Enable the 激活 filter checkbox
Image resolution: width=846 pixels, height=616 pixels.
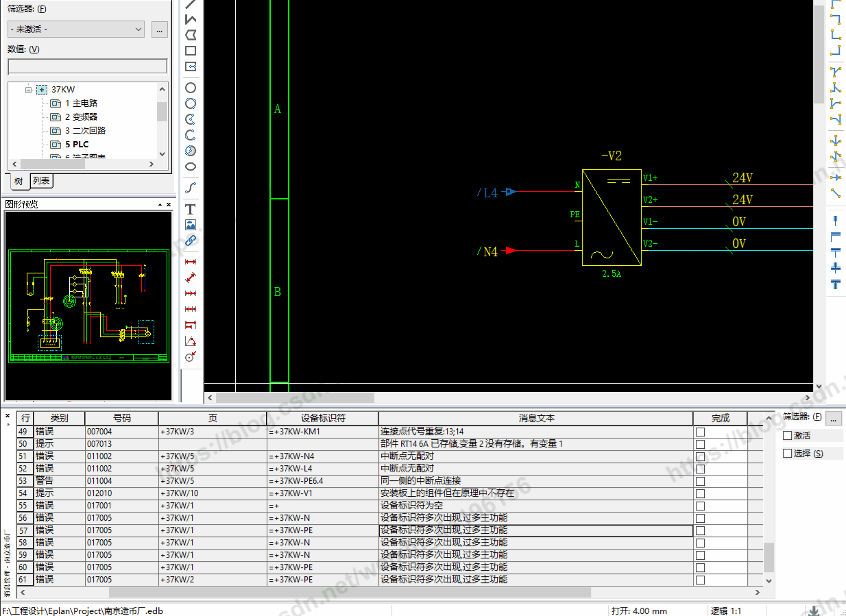pos(787,436)
